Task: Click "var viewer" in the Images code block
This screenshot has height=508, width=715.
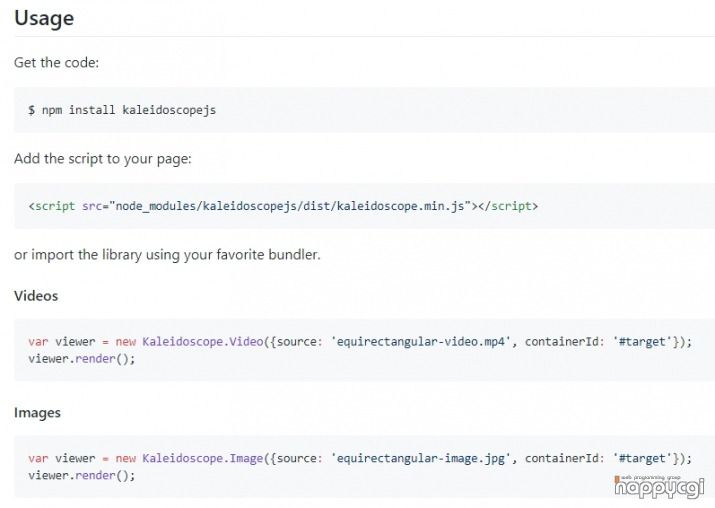Action: pos(62,459)
